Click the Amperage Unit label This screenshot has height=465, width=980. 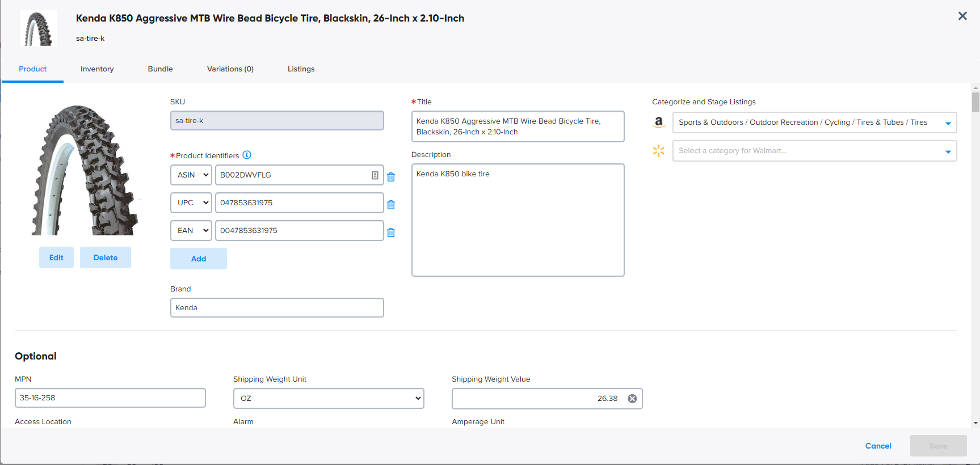[478, 422]
